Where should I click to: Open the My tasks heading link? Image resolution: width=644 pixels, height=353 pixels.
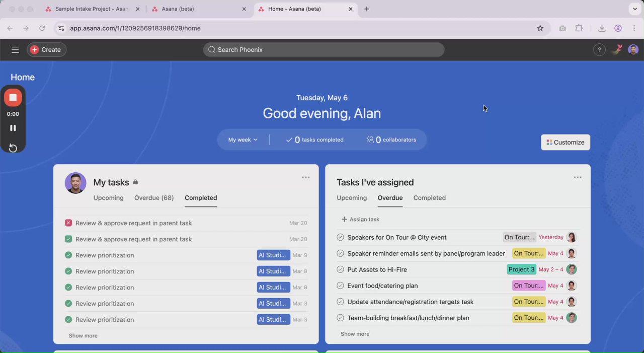tap(111, 182)
